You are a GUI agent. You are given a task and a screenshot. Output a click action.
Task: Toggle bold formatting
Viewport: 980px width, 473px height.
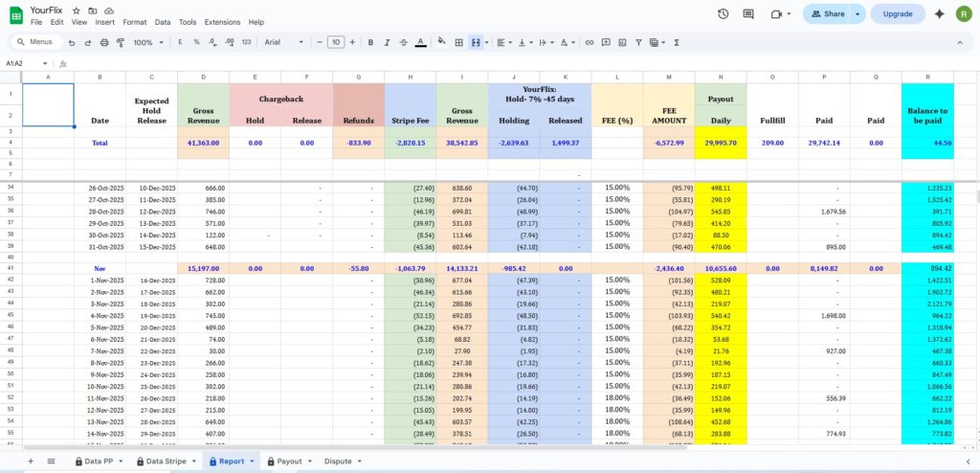click(370, 42)
